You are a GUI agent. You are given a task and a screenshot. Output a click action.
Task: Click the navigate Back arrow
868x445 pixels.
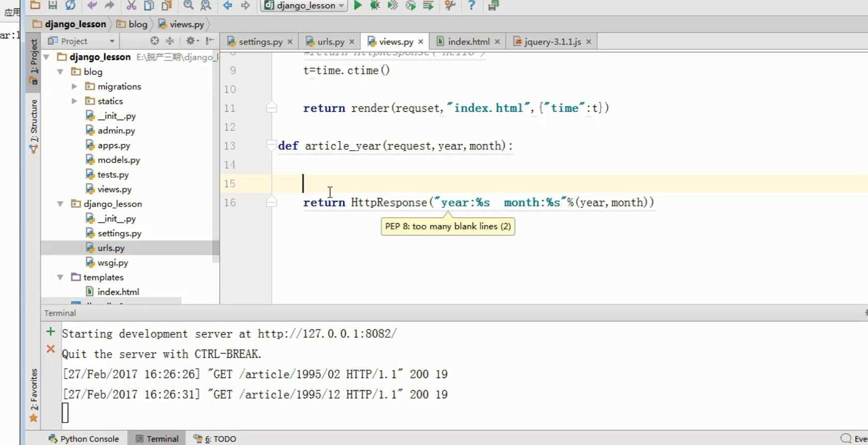(x=227, y=5)
